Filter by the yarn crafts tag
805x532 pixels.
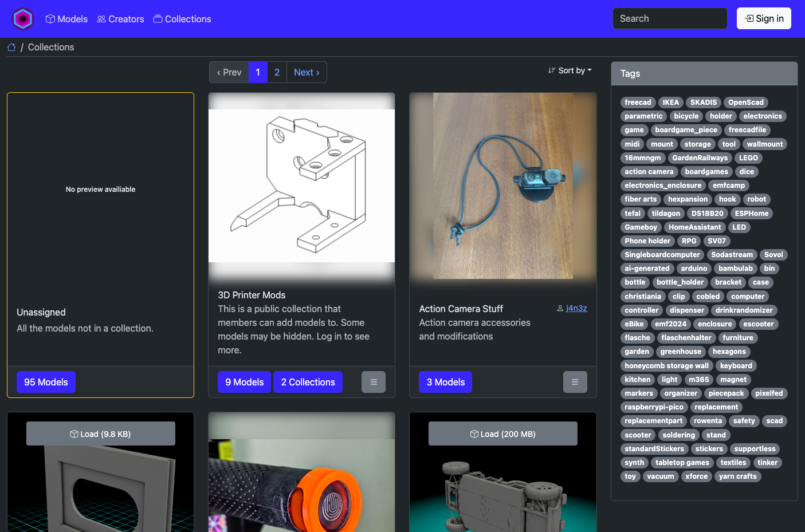coord(737,476)
